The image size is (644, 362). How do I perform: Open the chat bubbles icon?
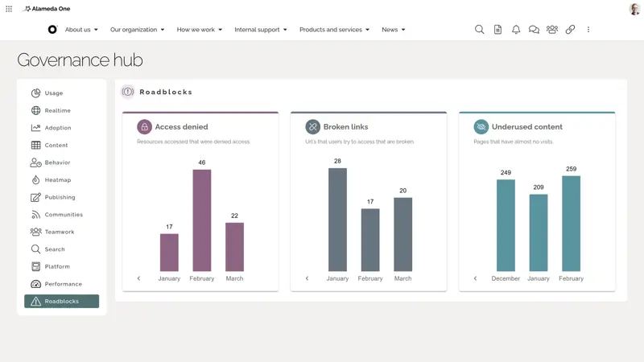[534, 30]
